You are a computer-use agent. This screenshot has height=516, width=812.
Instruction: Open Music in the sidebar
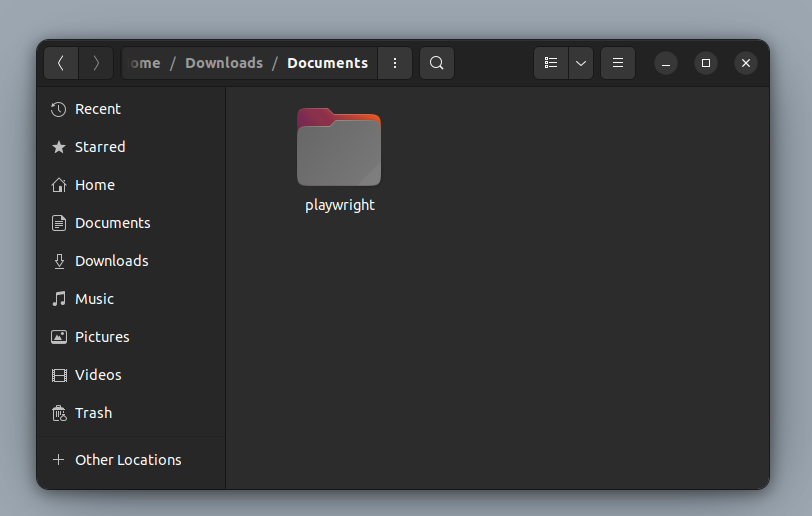tap(132, 299)
